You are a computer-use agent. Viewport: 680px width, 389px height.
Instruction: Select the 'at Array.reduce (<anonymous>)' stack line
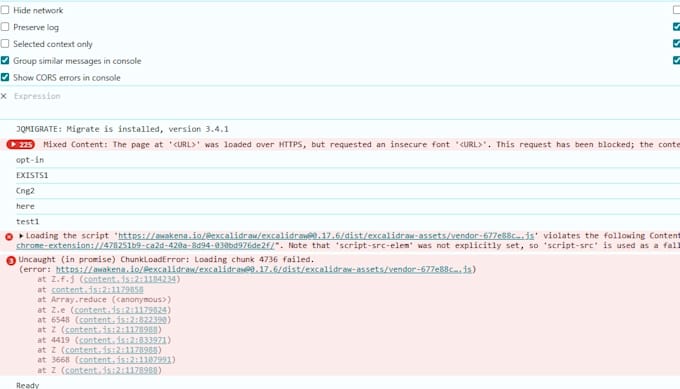104,300
